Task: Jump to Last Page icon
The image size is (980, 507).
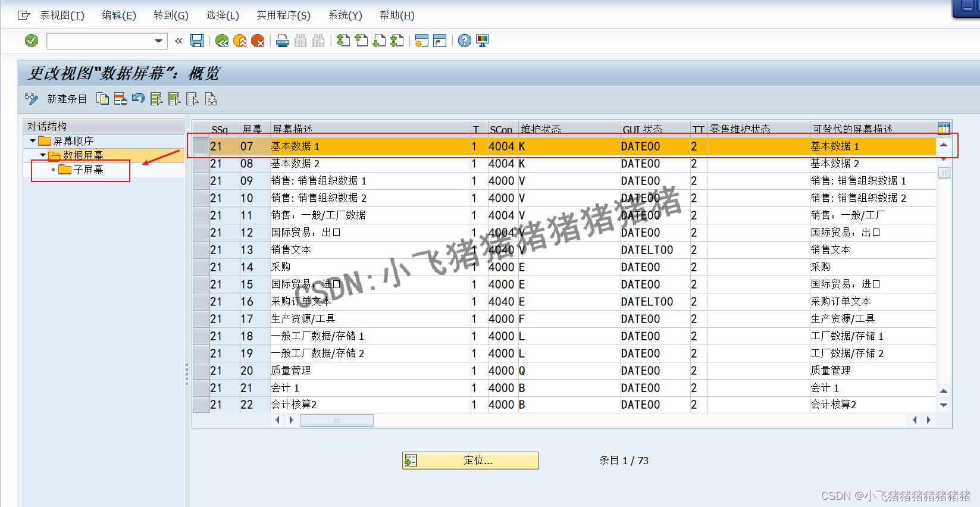Action: [397, 40]
